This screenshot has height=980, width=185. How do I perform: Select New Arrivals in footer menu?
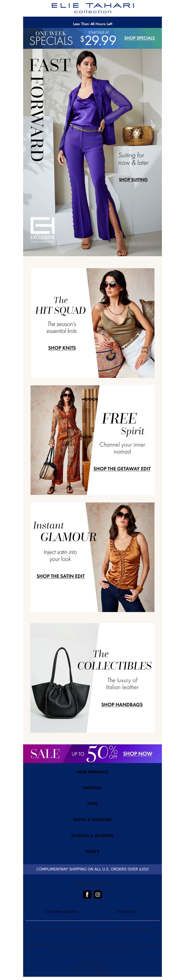tap(92, 772)
